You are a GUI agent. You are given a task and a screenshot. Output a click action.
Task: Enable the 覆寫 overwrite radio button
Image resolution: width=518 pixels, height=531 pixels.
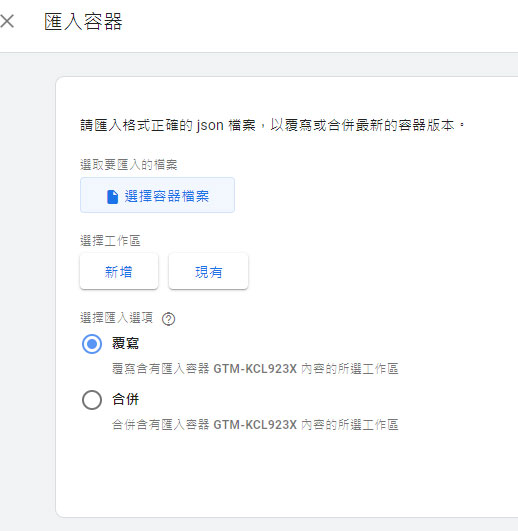click(92, 344)
